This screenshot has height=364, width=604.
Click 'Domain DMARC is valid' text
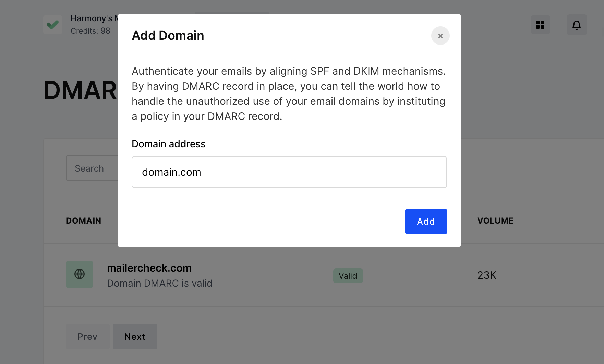(x=160, y=283)
